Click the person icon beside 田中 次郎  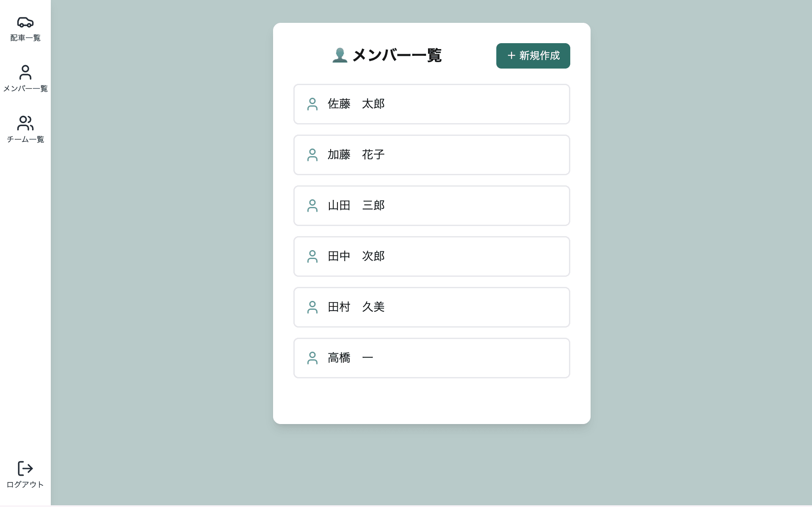click(312, 256)
